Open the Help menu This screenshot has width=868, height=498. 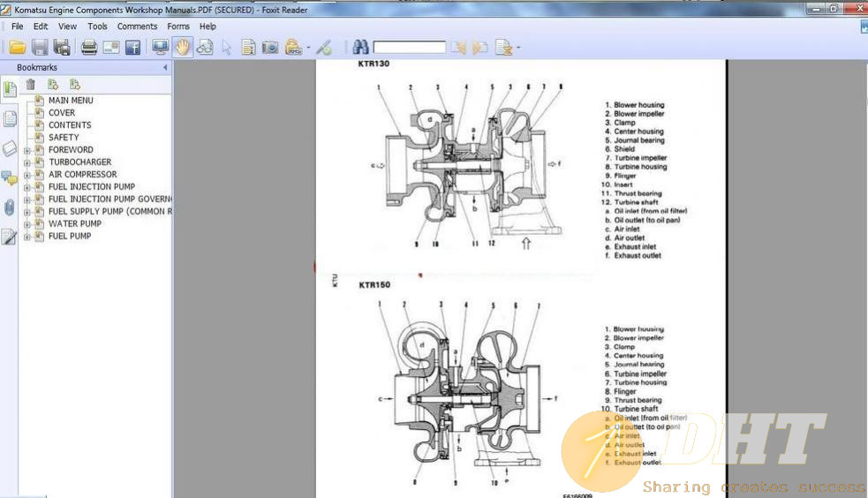coord(208,26)
